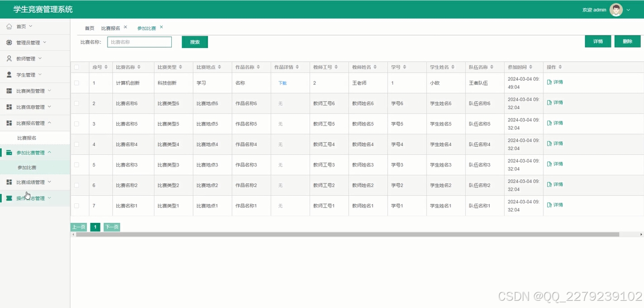Open 比赛信息管理 via its icon
644x308 pixels.
pyautogui.click(x=8, y=107)
